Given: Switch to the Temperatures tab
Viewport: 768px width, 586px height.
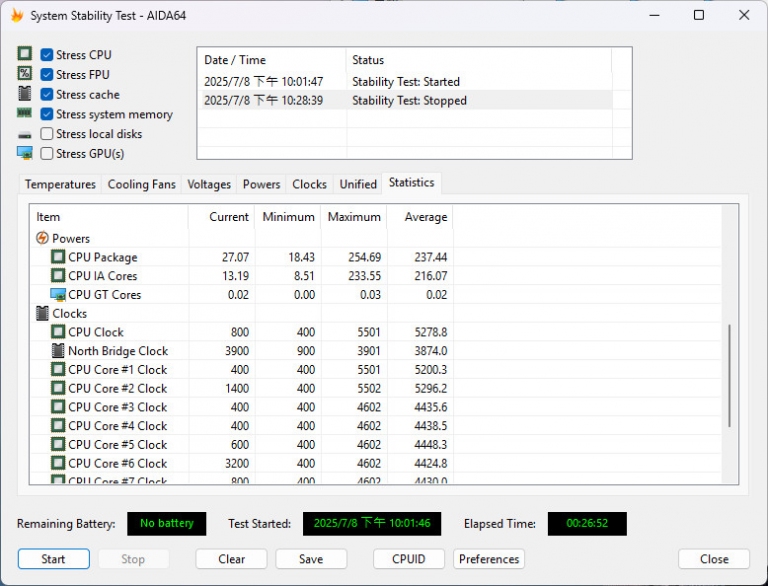Looking at the screenshot, I should [60, 184].
